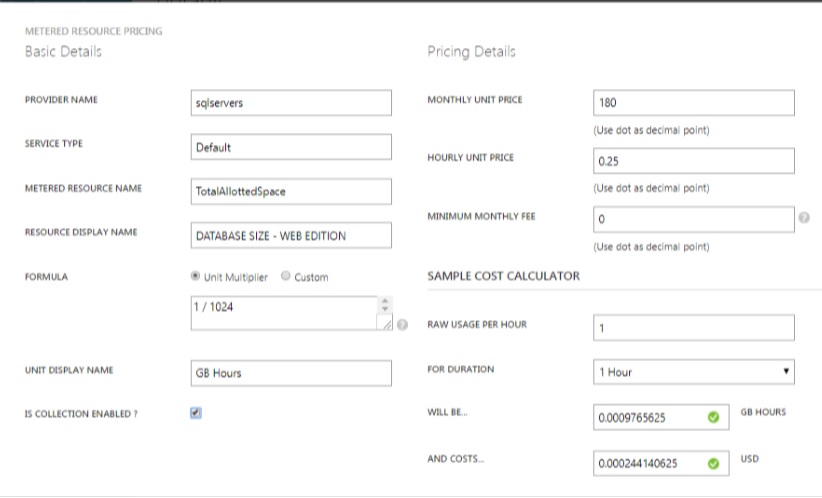Click the help icon next to Minimum Monthly Fee
The image size is (822, 498).
click(x=804, y=218)
